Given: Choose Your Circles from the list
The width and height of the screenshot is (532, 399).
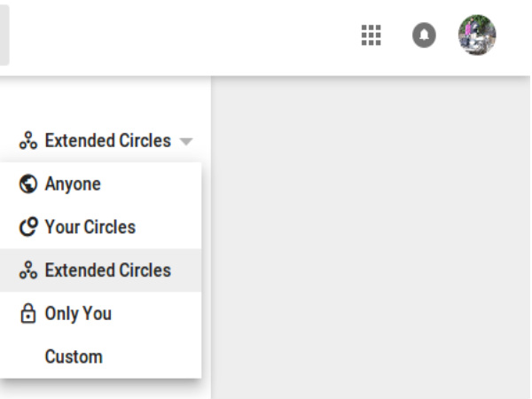Looking at the screenshot, I should tap(90, 227).
